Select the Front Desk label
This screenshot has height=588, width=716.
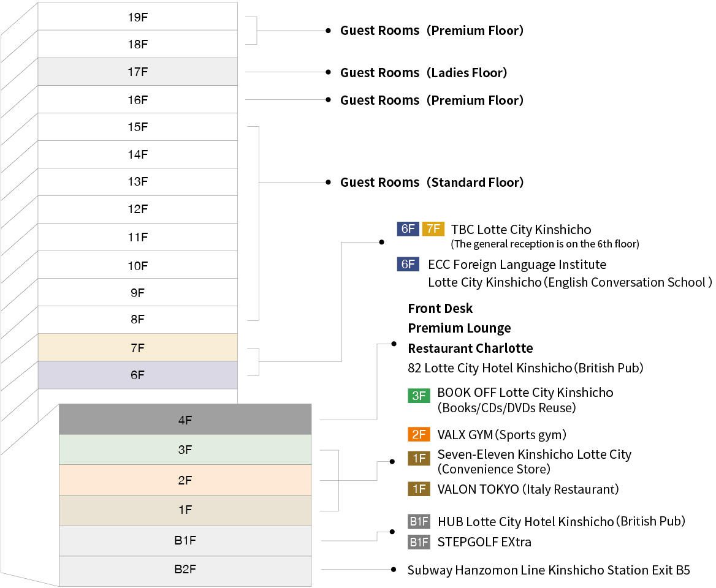click(440, 308)
